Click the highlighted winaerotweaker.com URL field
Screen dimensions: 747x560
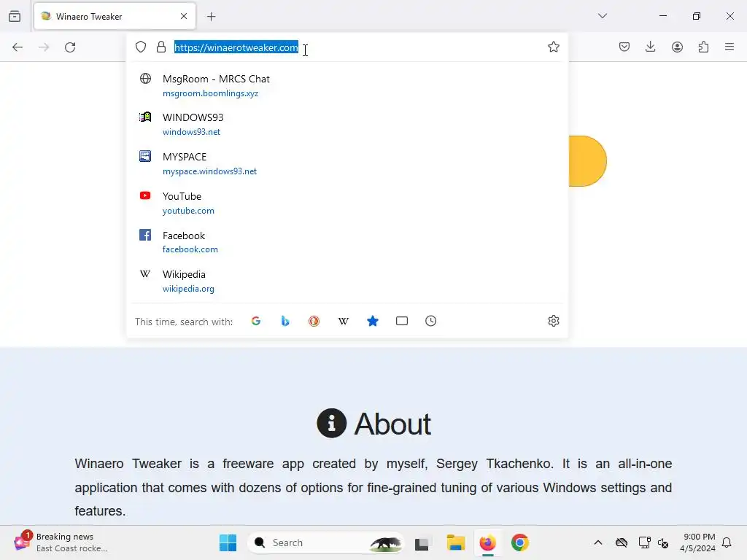236,47
